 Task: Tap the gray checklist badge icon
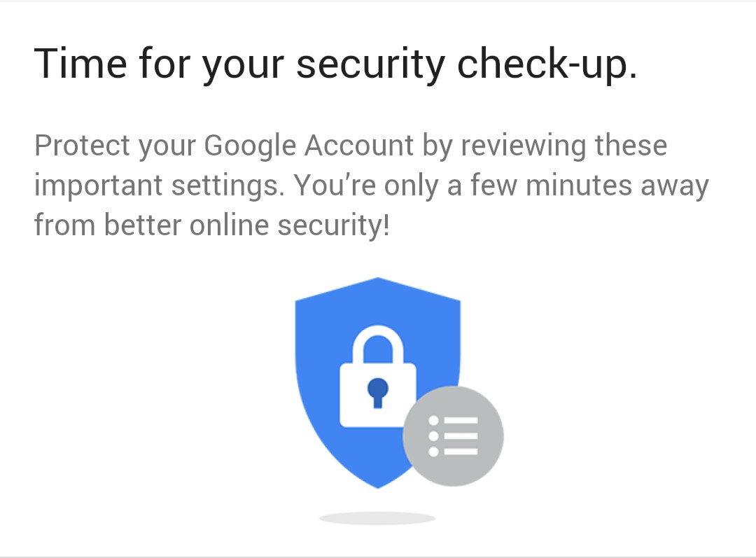(x=453, y=435)
